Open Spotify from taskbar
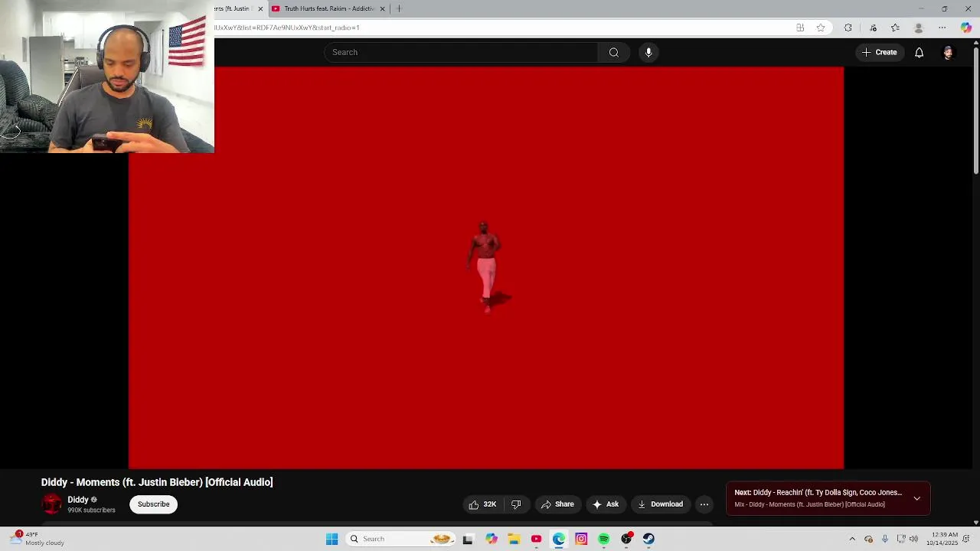Viewport: 980px width, 551px height. coord(604,539)
